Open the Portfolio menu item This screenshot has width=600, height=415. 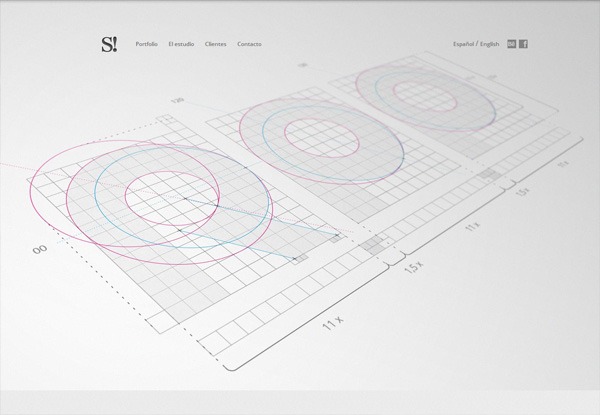pos(147,45)
